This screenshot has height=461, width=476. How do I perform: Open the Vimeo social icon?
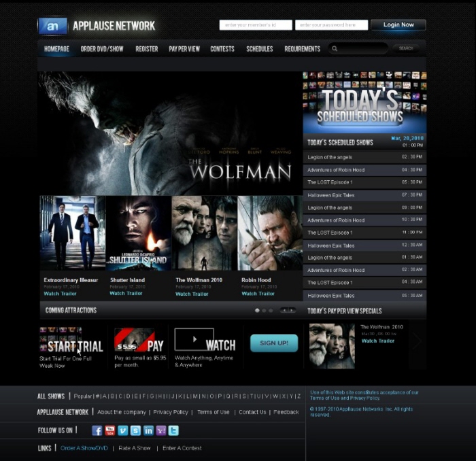pos(122,430)
